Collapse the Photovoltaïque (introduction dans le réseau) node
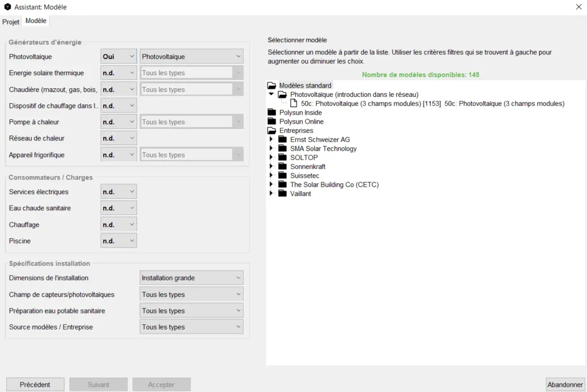Viewport: 587px width, 392px height. pos(271,95)
